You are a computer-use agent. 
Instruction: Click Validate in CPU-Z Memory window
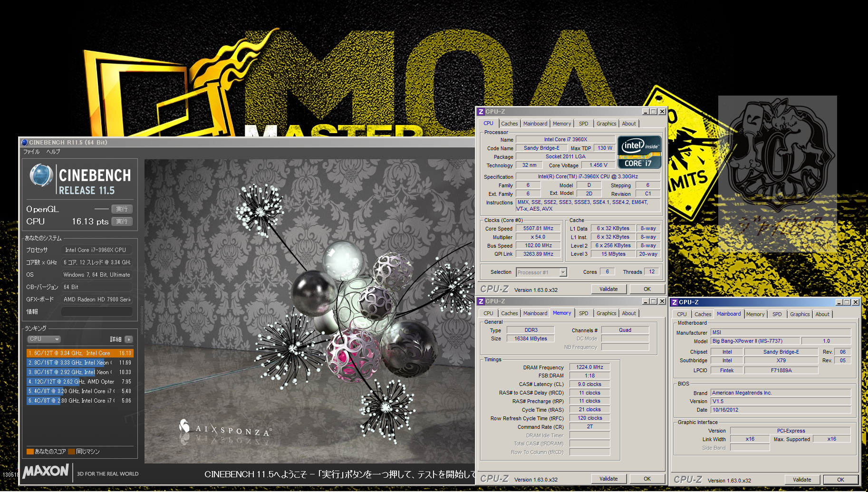coord(608,479)
